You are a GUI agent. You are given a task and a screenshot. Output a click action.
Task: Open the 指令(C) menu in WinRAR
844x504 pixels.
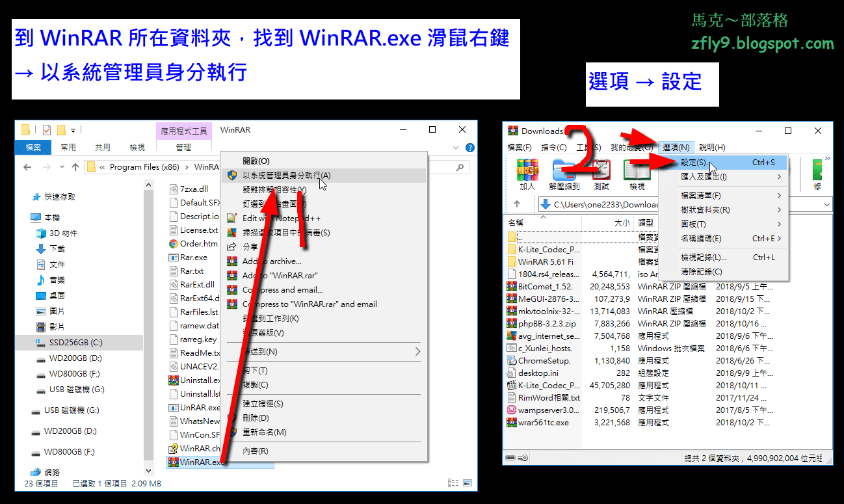[x=554, y=148]
